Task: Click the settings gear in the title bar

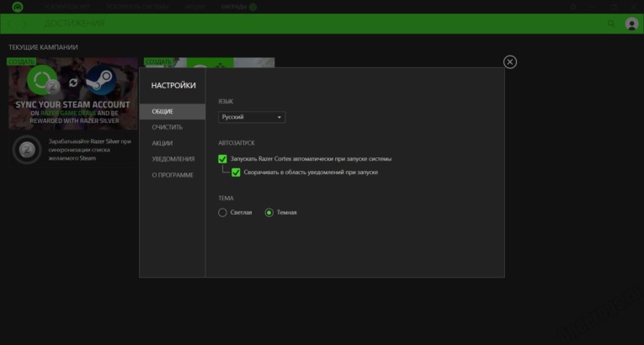Action: (573, 7)
